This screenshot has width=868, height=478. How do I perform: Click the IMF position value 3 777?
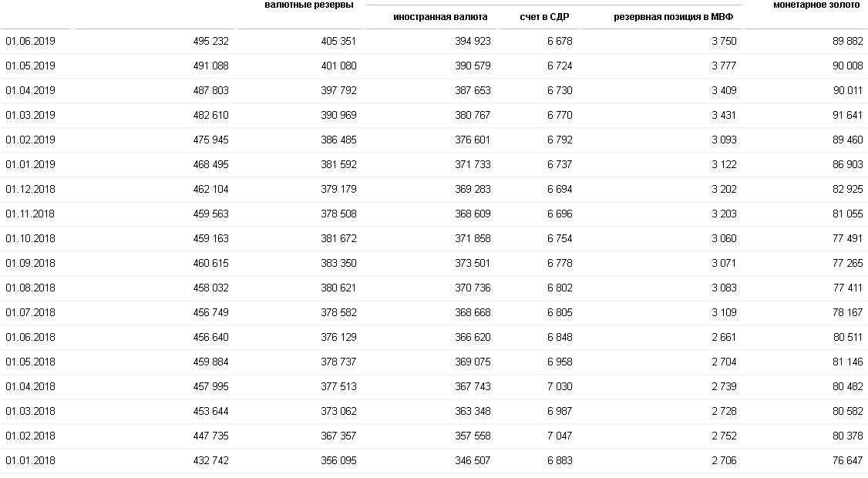point(724,66)
